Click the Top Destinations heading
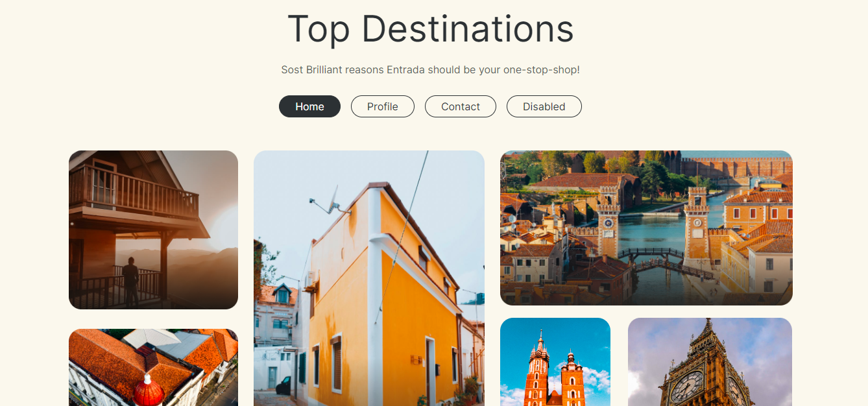The width and height of the screenshot is (868, 406). (431, 29)
